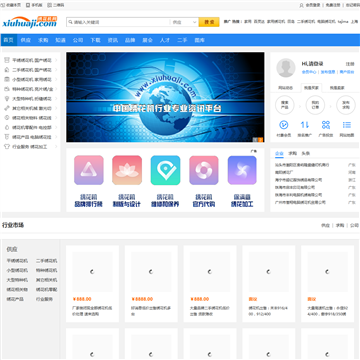
Task: Click the T-shirt icon beside 行业服务
Action: [x=7, y=146]
